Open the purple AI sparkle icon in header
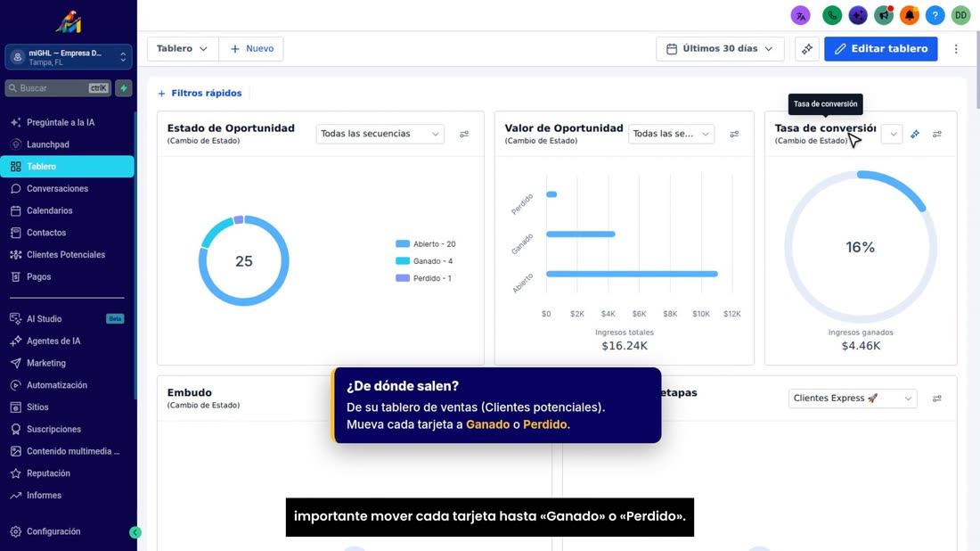 coord(857,16)
